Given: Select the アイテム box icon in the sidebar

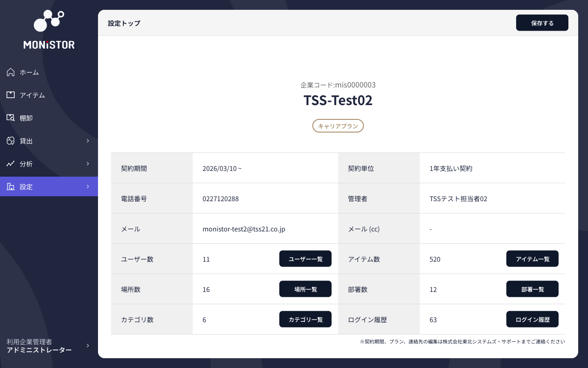Looking at the screenshot, I should (11, 95).
